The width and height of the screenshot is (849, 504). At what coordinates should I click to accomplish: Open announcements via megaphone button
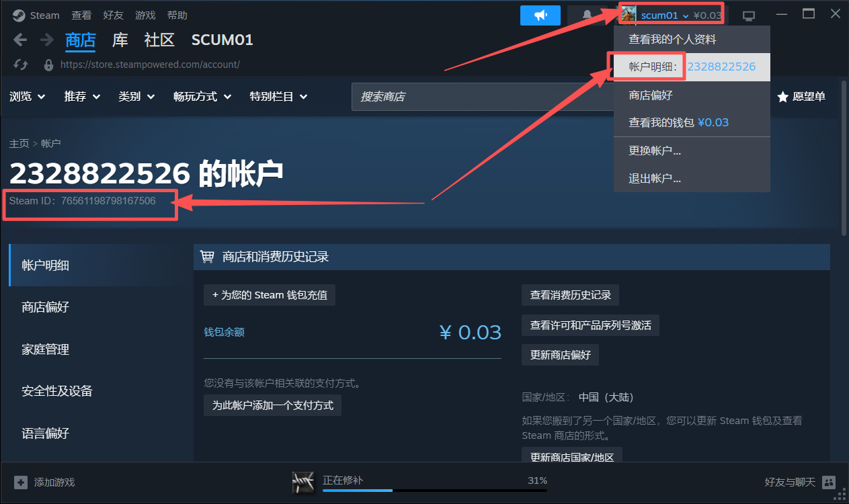coord(540,15)
